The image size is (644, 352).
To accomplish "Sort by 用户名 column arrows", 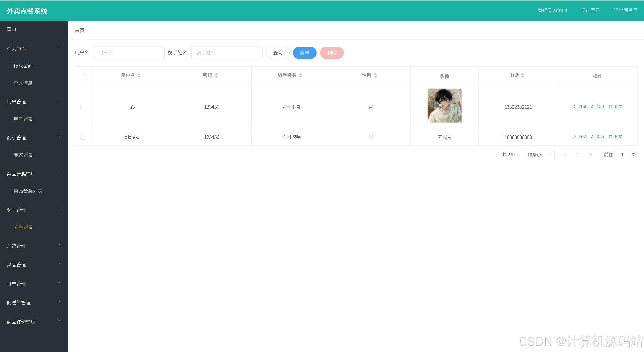I will (x=139, y=75).
